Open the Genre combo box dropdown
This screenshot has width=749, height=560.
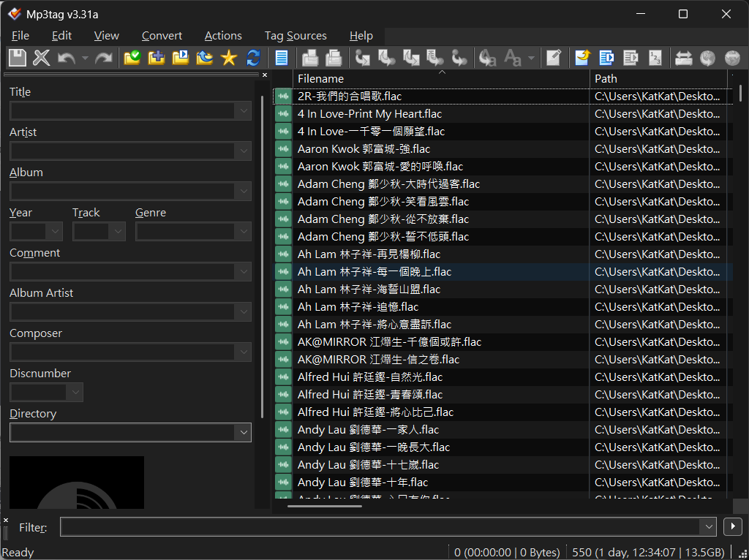point(244,232)
